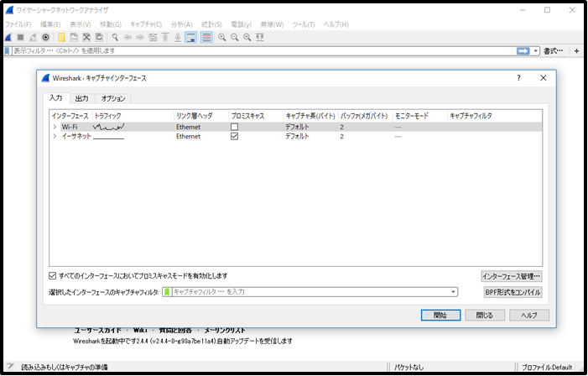Click the find packet magnifier icon
Screen dimensions: 588x376
point(115,37)
